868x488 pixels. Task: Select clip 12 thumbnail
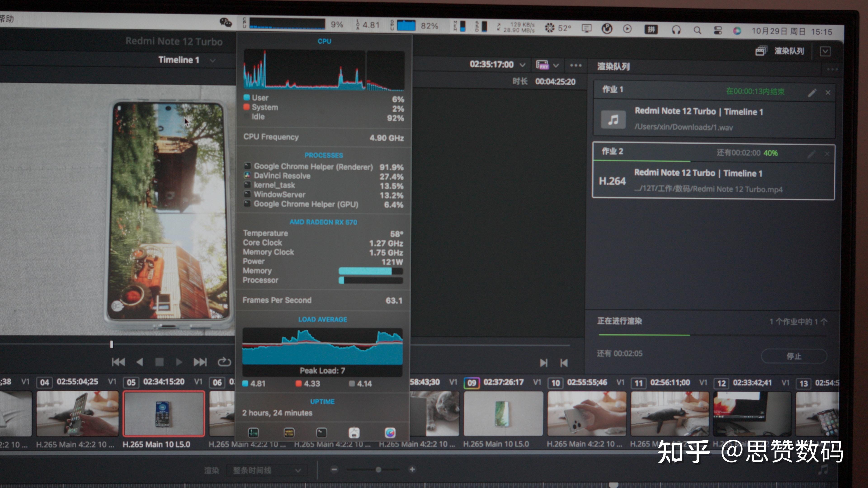pos(752,414)
